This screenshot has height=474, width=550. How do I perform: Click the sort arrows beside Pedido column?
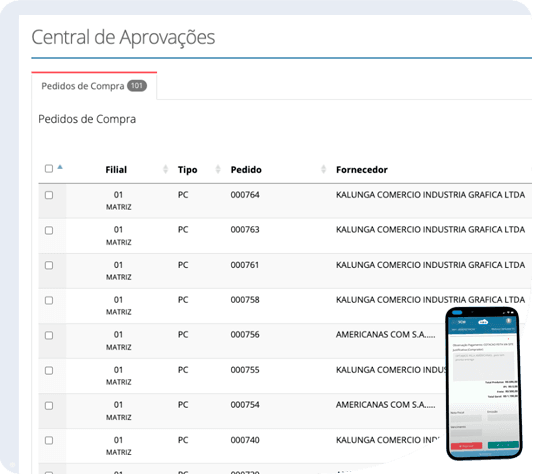[323, 169]
